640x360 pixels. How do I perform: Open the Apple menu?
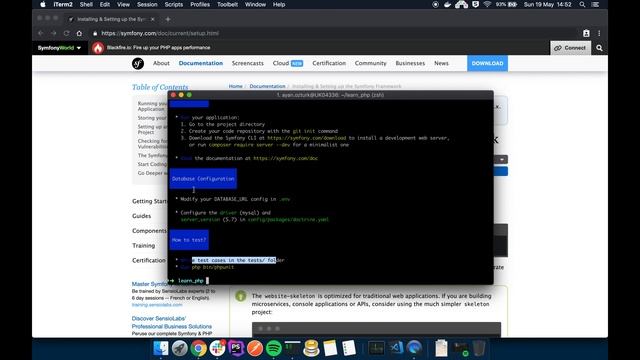(x=43, y=4)
